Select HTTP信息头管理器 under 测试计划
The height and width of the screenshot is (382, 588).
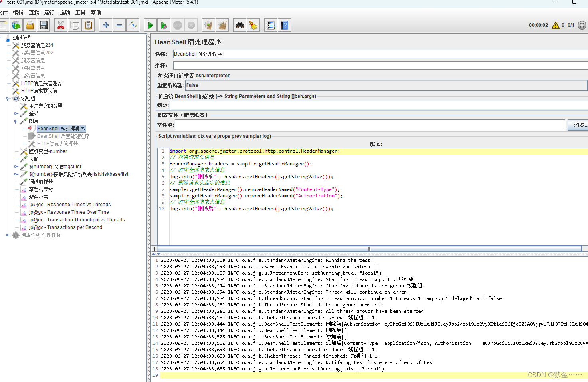coord(42,83)
